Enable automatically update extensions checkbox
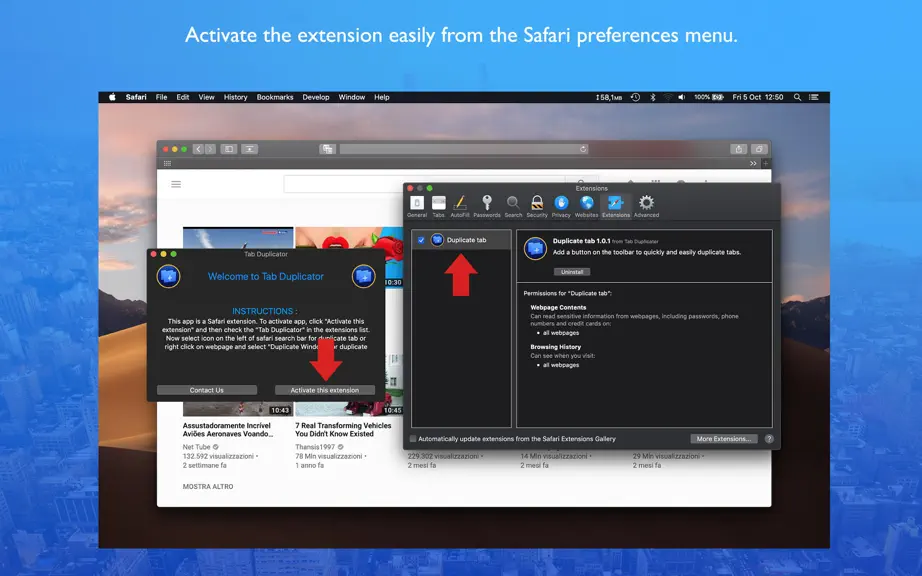 (x=413, y=438)
